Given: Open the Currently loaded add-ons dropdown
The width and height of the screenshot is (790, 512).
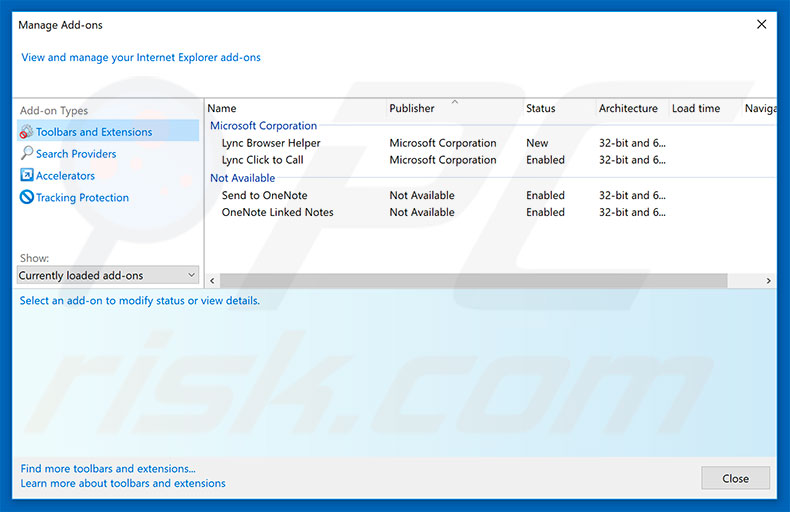Looking at the screenshot, I should pyautogui.click(x=108, y=275).
